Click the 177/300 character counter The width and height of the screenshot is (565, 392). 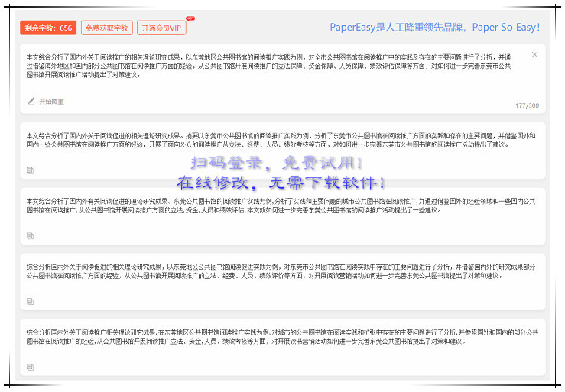pos(528,105)
